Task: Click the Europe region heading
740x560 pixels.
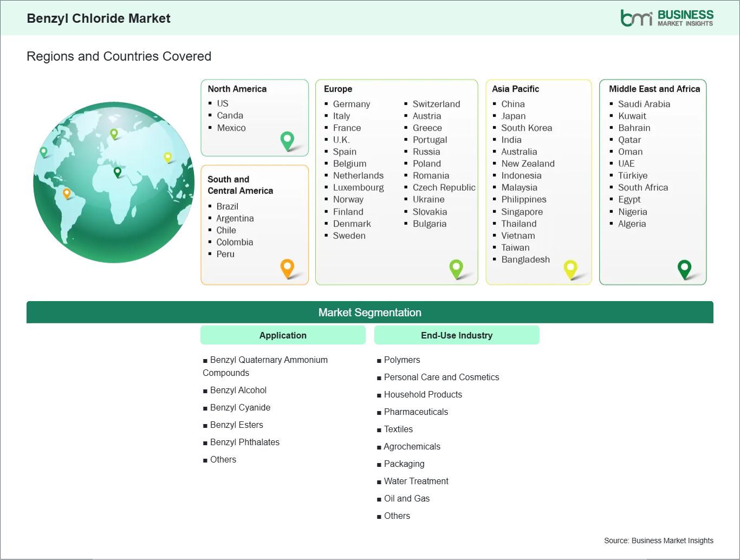Action: (x=338, y=89)
